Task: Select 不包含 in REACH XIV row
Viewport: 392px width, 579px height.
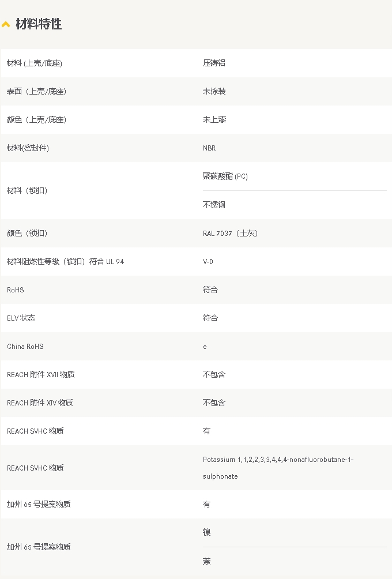Action: (214, 403)
